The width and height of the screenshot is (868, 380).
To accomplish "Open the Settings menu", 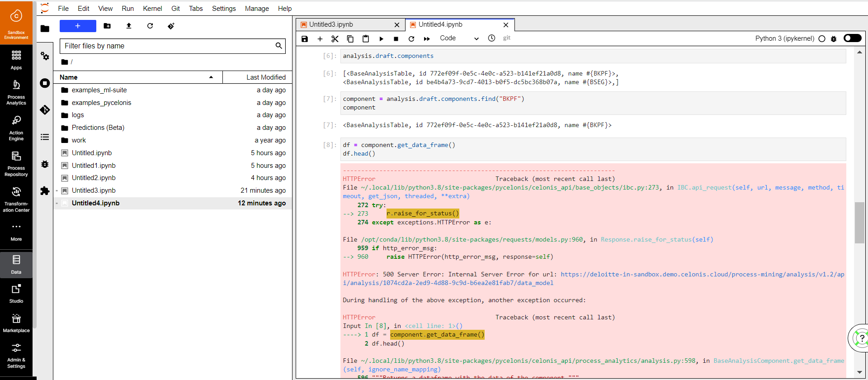I will 224,9.
